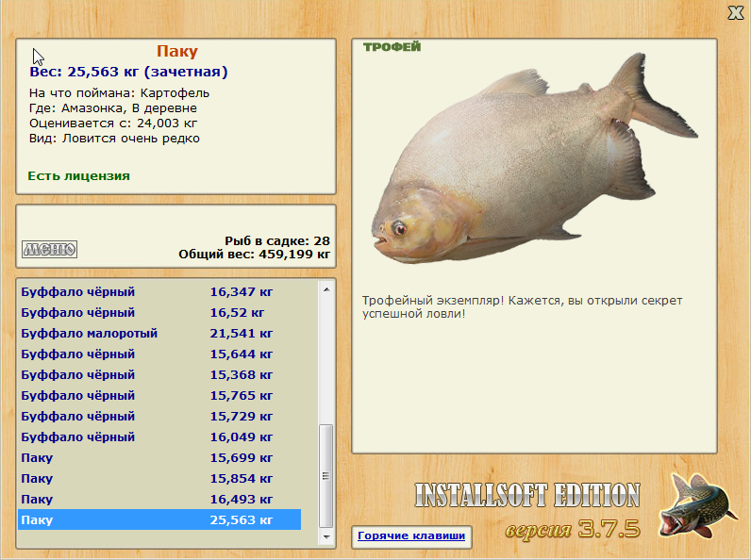Select Паку 15,854 кг row
The image size is (751, 560).
click(159, 479)
